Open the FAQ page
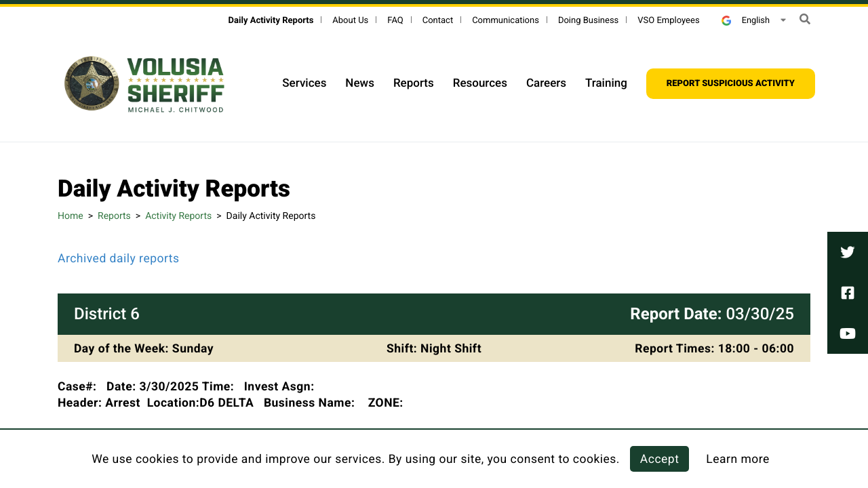The height and width of the screenshot is (488, 868). [395, 20]
